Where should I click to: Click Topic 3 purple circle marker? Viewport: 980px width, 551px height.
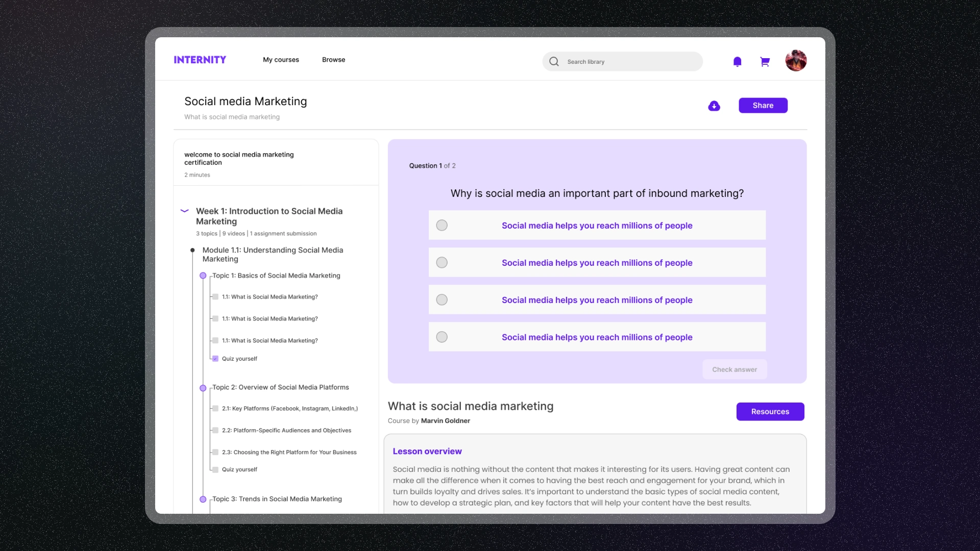[203, 499]
